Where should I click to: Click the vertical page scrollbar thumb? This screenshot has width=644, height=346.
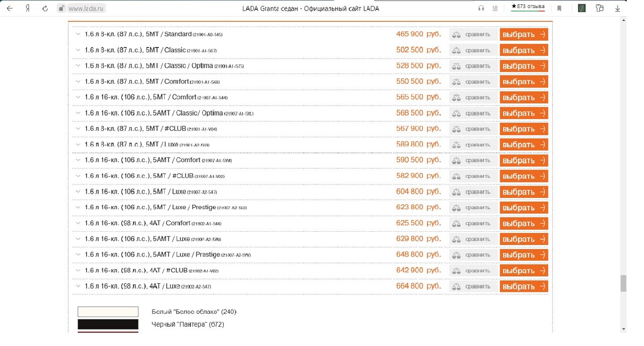coord(624,283)
